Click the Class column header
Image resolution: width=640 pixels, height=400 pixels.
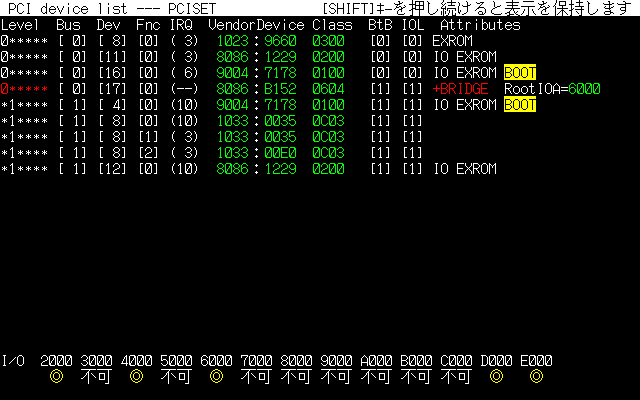click(332, 25)
